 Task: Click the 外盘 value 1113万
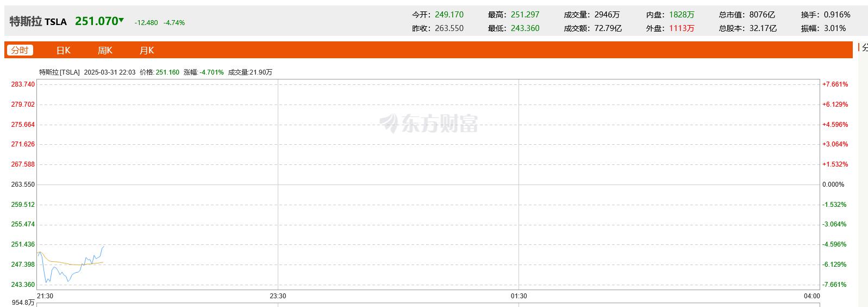click(x=682, y=28)
